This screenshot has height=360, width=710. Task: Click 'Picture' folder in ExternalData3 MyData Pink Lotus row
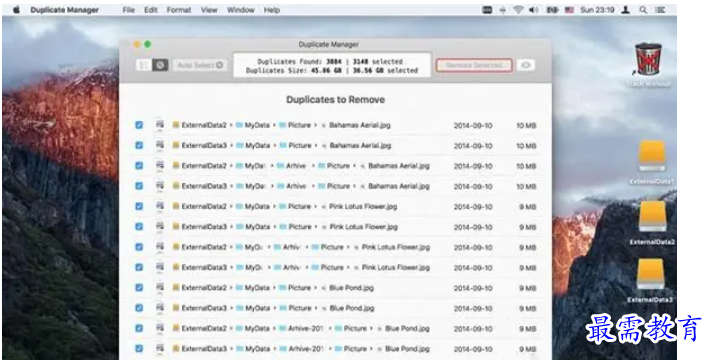point(300,226)
